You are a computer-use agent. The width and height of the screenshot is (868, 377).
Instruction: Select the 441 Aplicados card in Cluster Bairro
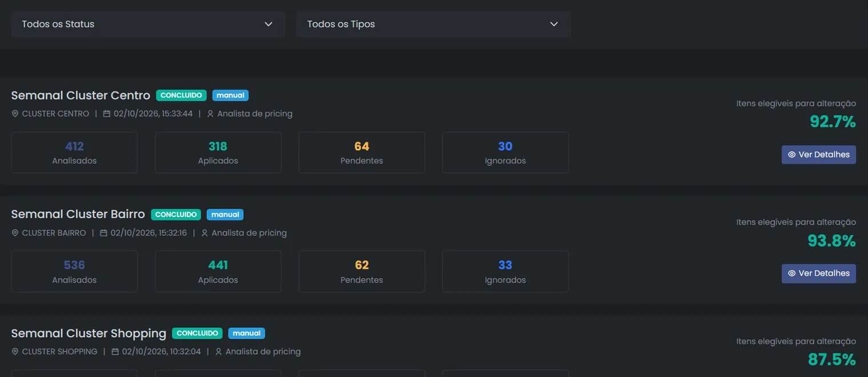(x=218, y=271)
